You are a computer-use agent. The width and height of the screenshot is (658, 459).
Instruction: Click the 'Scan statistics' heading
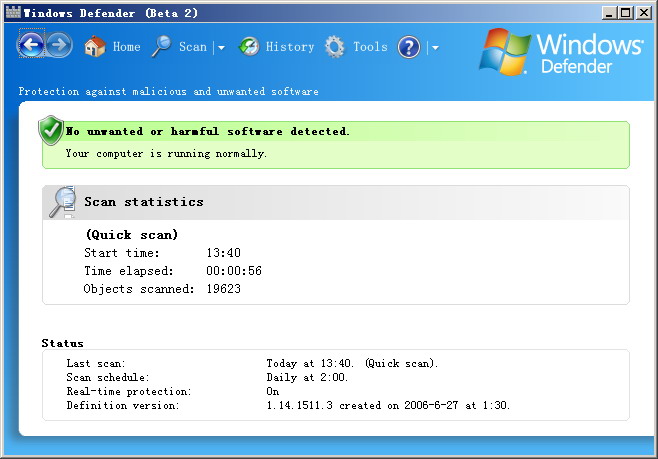click(144, 202)
